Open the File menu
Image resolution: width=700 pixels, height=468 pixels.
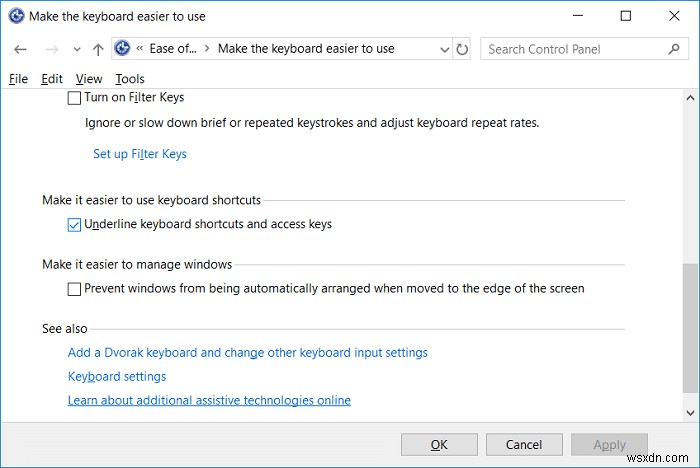click(18, 79)
